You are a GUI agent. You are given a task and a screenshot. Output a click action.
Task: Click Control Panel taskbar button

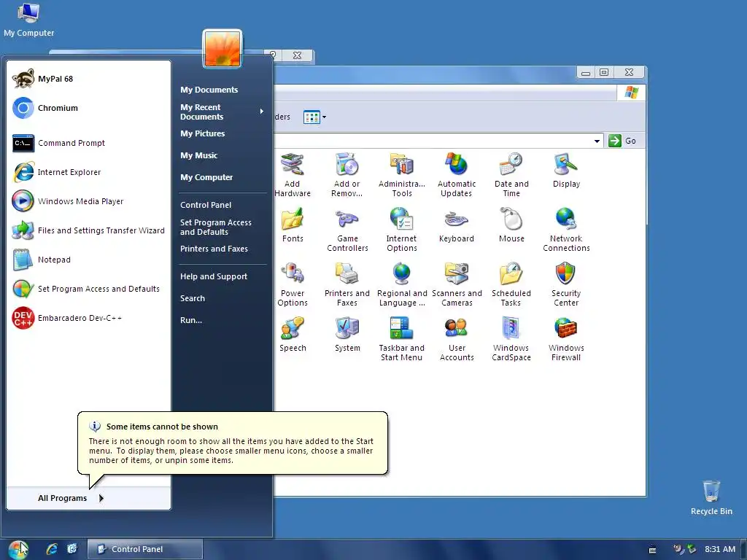pos(145,549)
